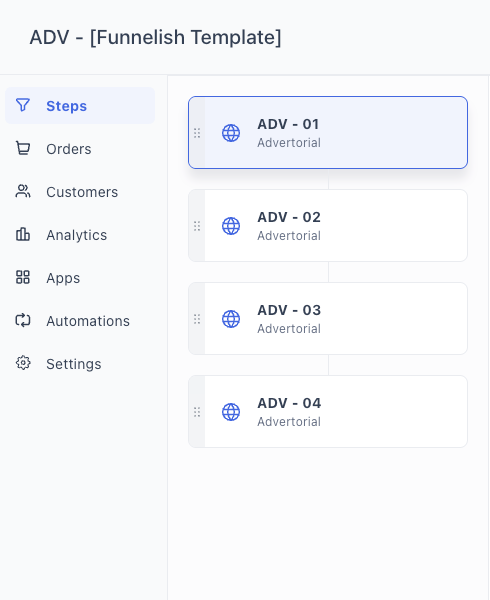Click the globe icon on ADV - 03
Image resolution: width=490 pixels, height=600 pixels.
coord(231,319)
